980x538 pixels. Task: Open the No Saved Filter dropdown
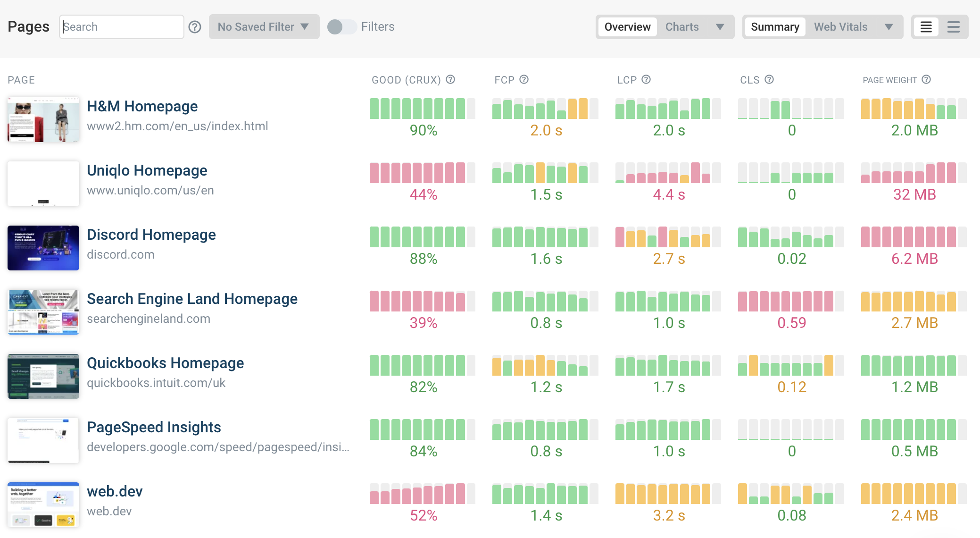(x=264, y=27)
